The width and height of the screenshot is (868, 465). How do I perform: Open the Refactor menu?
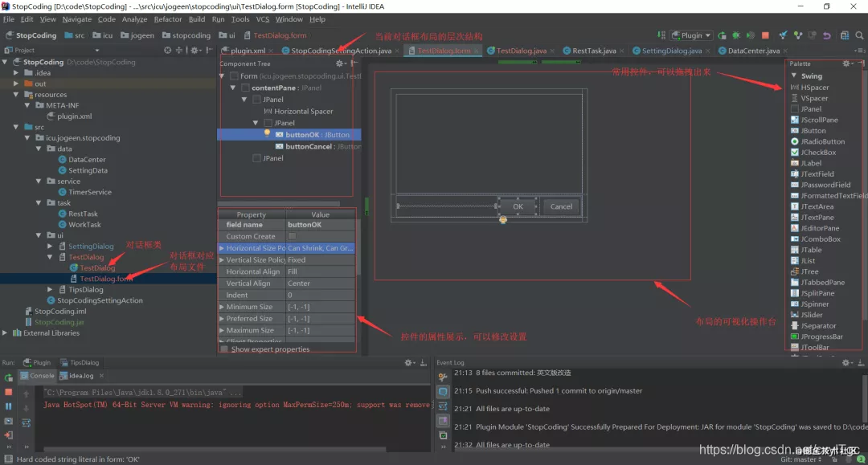(x=168, y=19)
